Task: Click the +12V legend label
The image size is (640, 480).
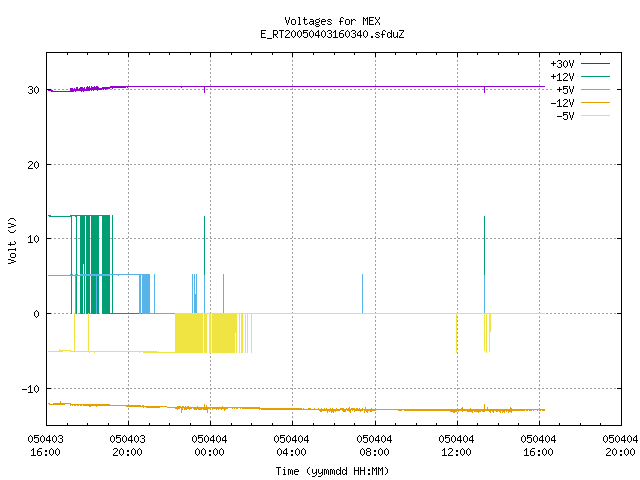Action: tap(562, 77)
